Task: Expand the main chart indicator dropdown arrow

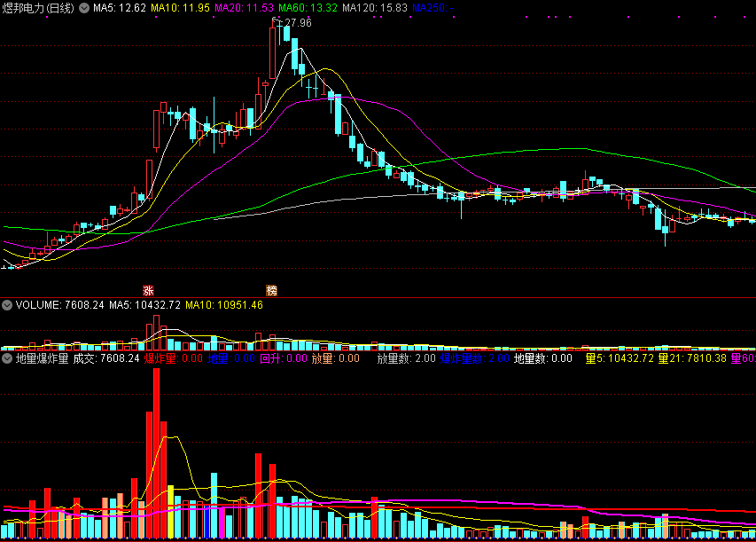Action: [84, 8]
